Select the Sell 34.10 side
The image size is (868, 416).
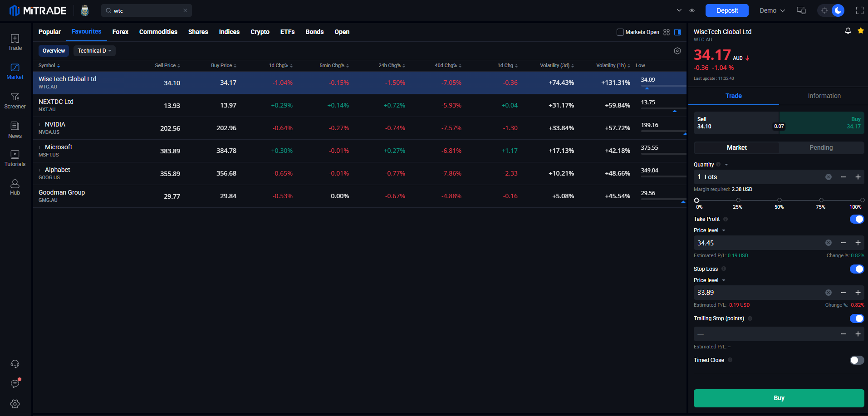[736, 123]
